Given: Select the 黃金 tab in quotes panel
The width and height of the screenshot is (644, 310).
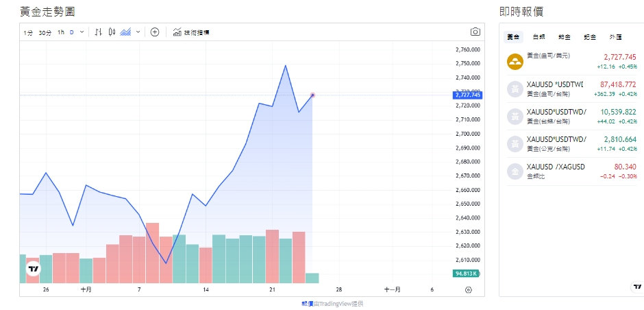Looking at the screenshot, I should pos(513,37).
